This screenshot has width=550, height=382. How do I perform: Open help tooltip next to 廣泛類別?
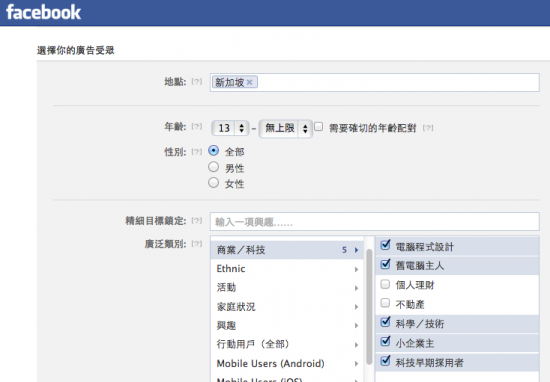(196, 244)
